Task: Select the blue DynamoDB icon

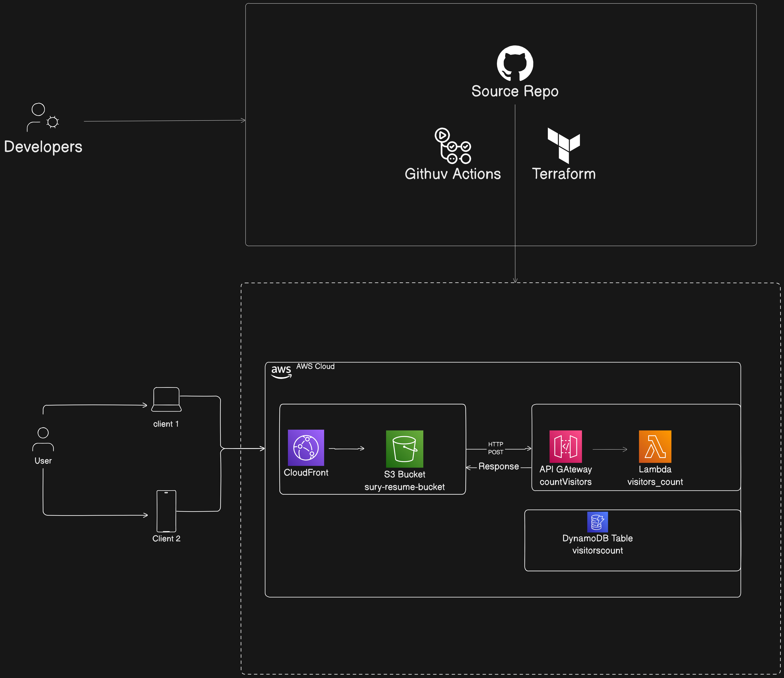Action: pos(597,522)
